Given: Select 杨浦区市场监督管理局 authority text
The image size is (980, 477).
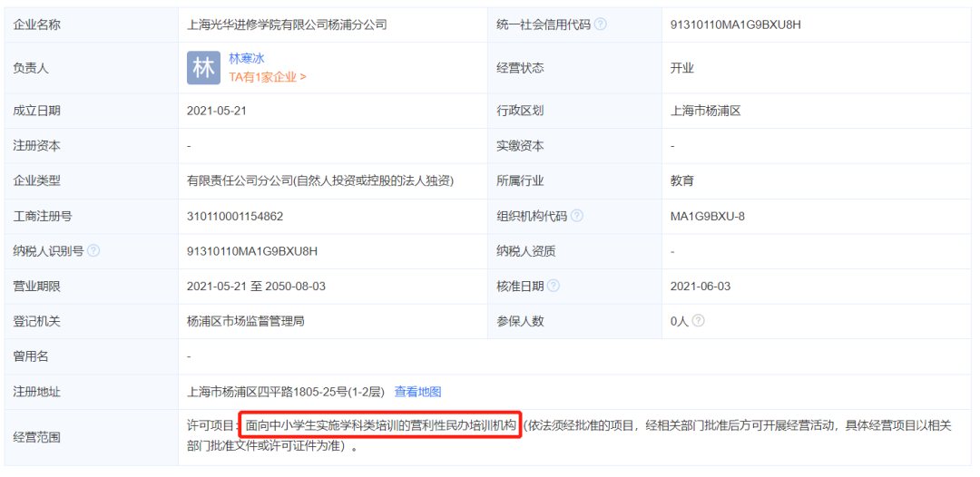Looking at the screenshot, I should coord(246,322).
